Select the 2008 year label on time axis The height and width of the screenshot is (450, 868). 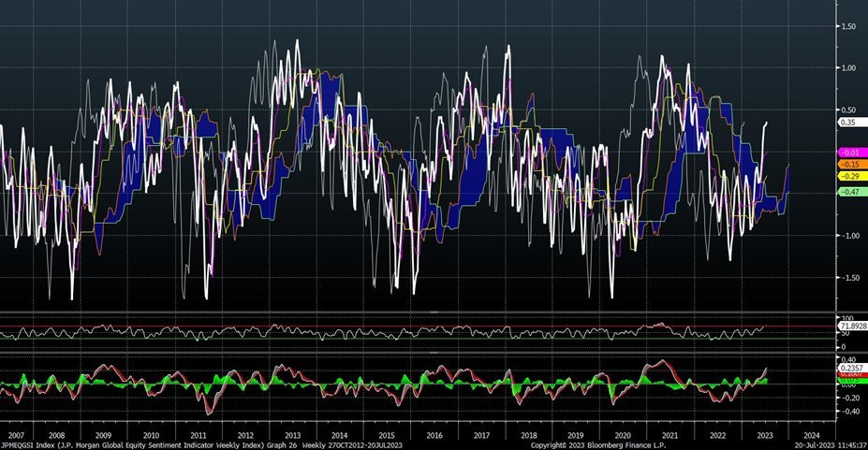click(56, 436)
